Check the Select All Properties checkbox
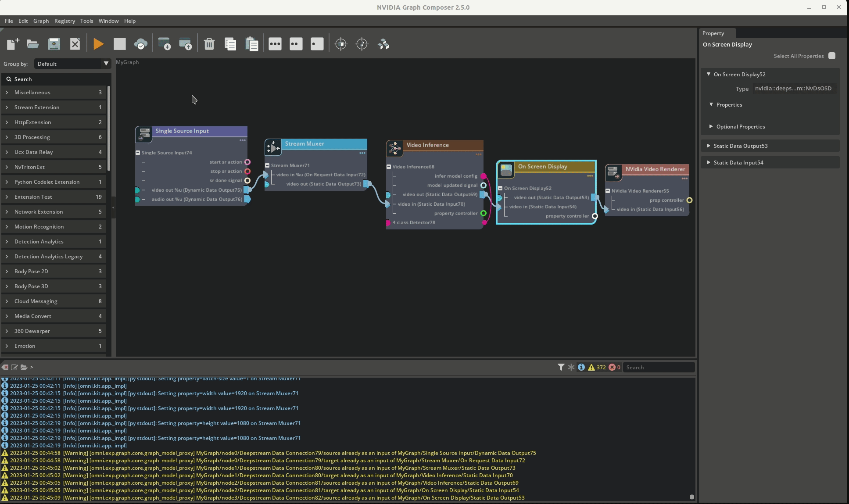 [x=832, y=56]
